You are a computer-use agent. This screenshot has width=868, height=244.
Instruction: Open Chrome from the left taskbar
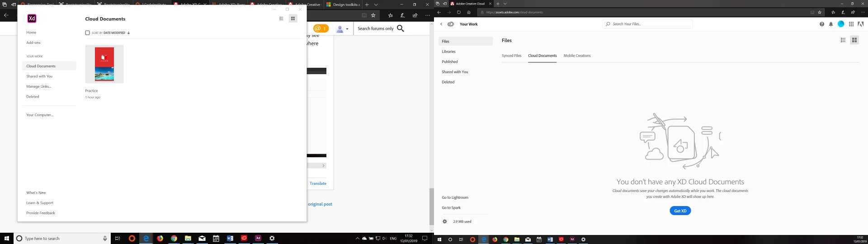(x=174, y=238)
